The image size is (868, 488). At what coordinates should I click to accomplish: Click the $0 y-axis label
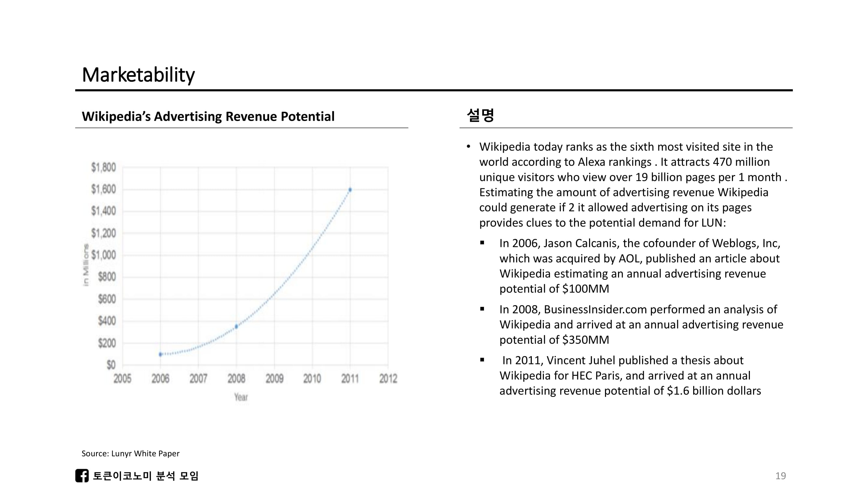coord(111,365)
